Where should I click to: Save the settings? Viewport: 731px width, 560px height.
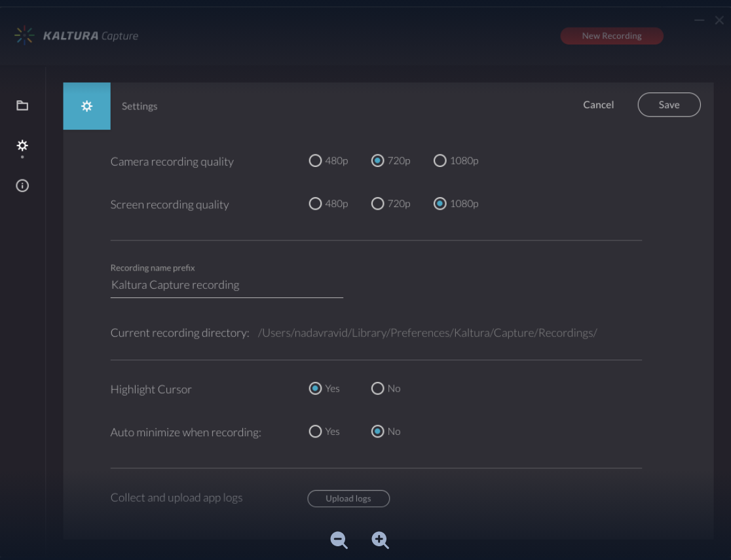(669, 105)
